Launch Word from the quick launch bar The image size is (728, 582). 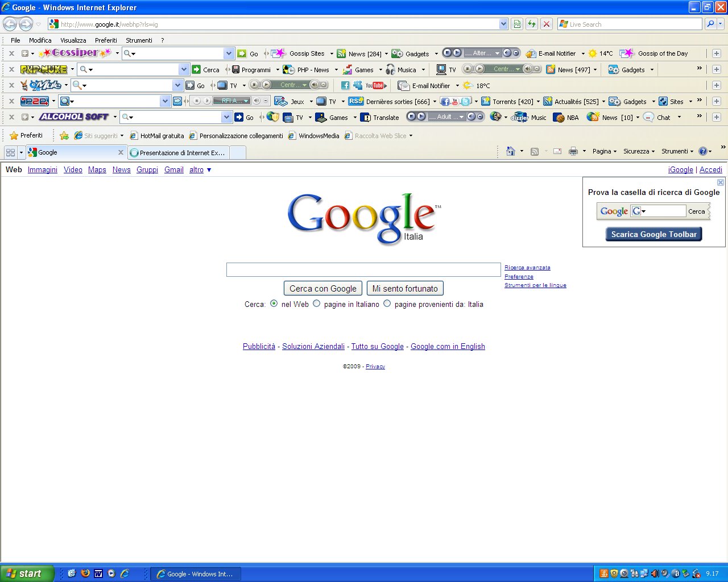pos(98,573)
